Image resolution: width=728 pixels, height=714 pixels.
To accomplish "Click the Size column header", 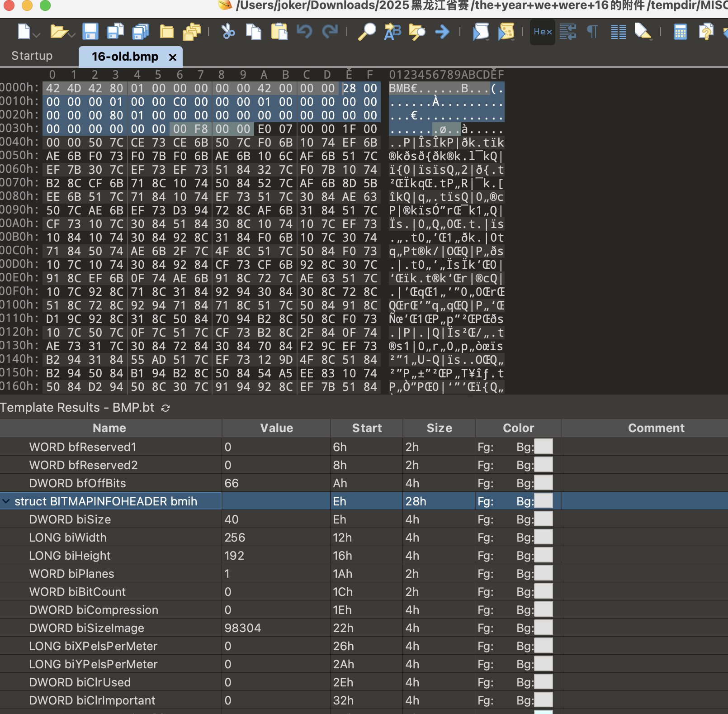I will 439,428.
